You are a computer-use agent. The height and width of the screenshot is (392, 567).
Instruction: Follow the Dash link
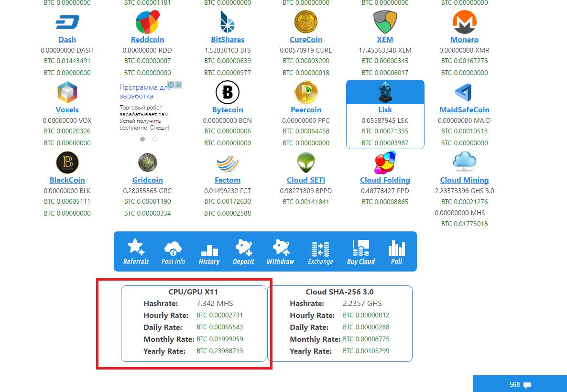[x=67, y=39]
